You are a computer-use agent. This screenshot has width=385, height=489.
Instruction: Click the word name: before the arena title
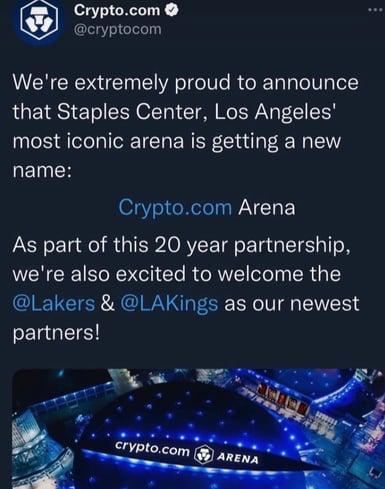coord(42,171)
